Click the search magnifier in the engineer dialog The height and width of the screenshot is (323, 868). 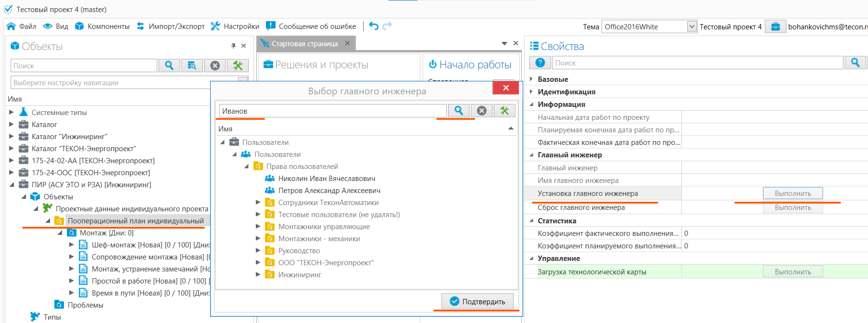point(458,111)
